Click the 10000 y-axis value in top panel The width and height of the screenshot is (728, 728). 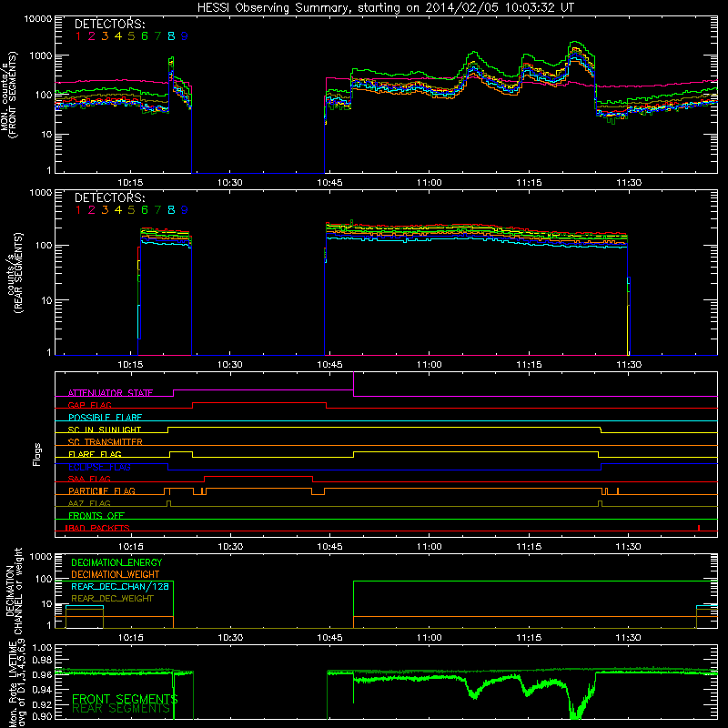(38, 18)
